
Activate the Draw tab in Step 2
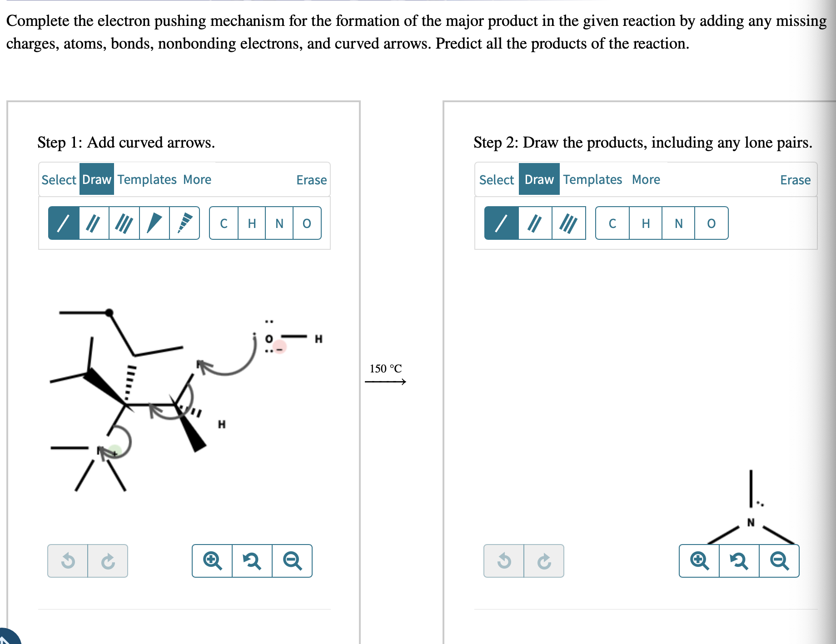pyautogui.click(x=539, y=179)
